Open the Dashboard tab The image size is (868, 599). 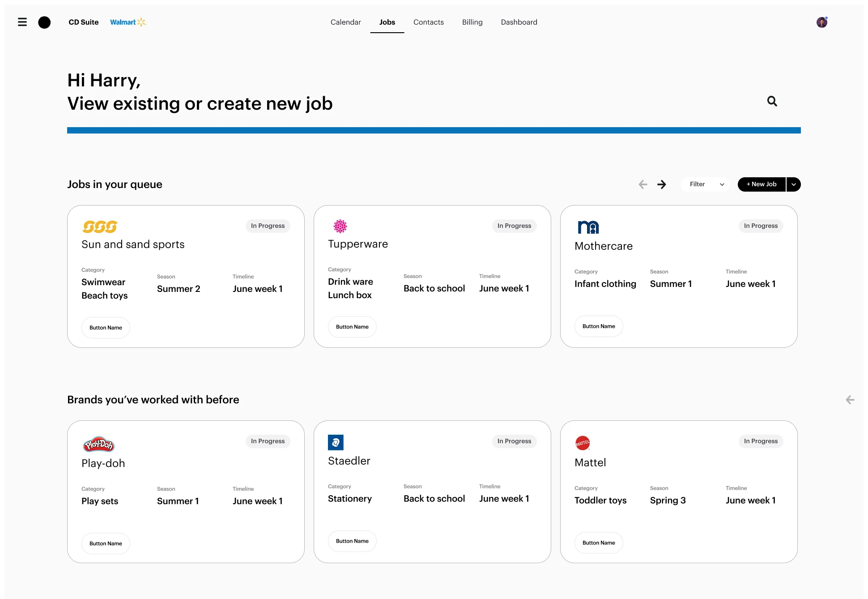(519, 22)
